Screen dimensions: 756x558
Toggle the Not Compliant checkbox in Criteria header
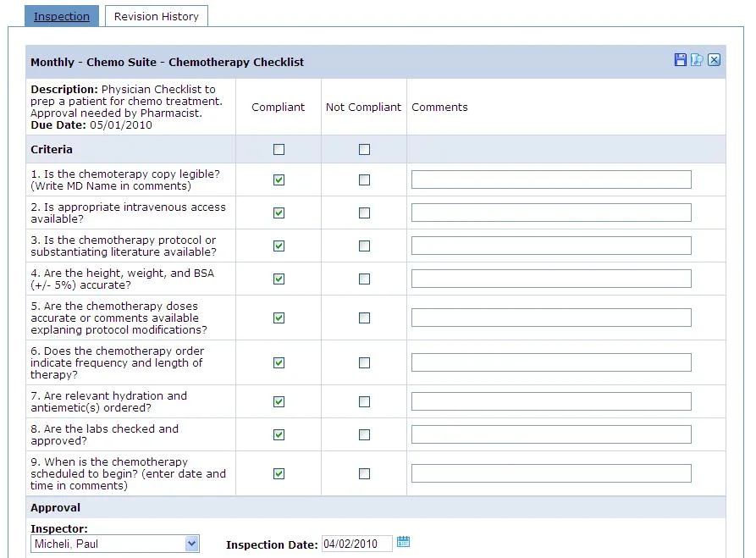364,148
